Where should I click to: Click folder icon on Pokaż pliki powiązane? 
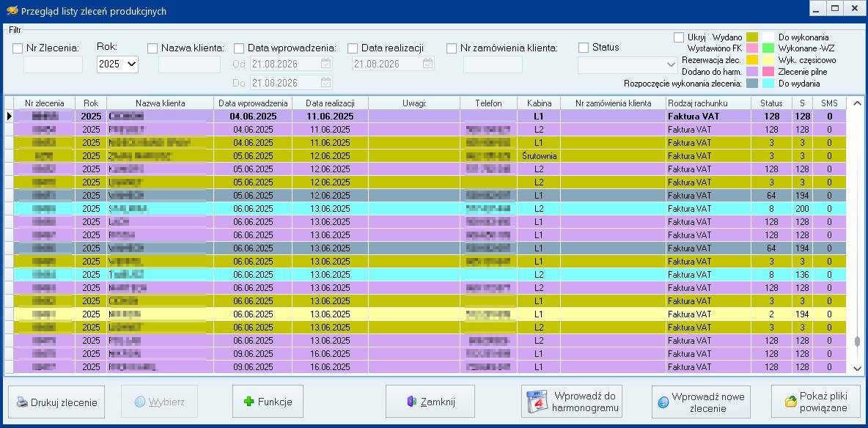point(790,402)
